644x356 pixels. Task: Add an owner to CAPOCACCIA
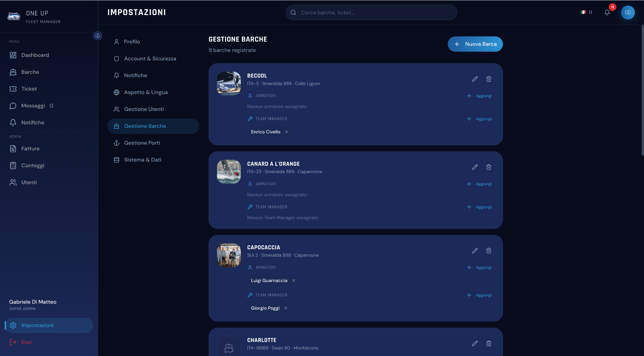click(479, 267)
